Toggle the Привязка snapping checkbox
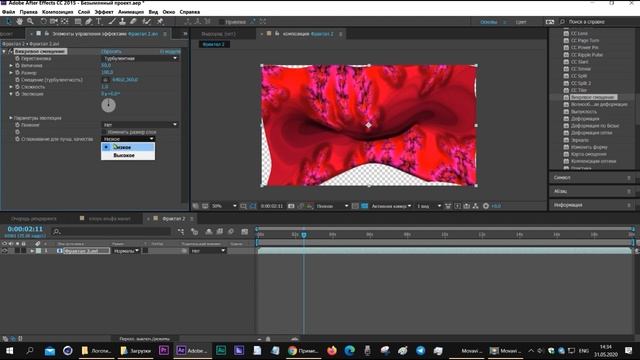Image resolution: width=640 pixels, height=360 pixels. click(222, 22)
